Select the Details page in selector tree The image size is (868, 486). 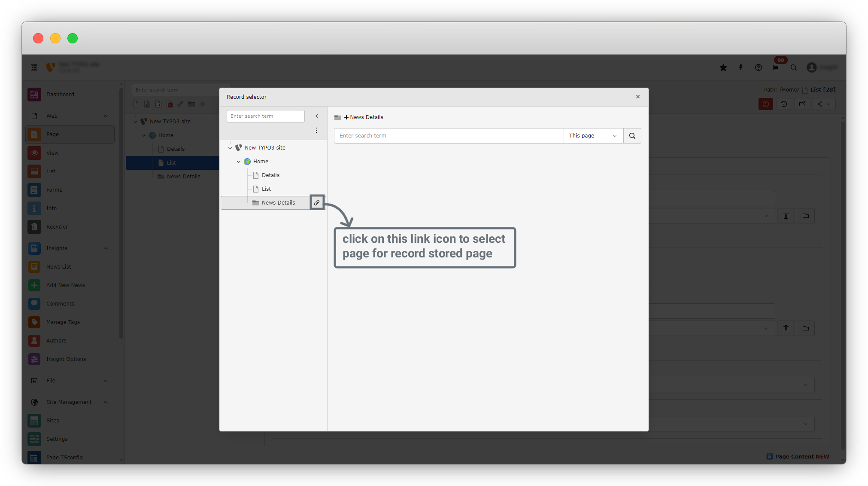270,175
